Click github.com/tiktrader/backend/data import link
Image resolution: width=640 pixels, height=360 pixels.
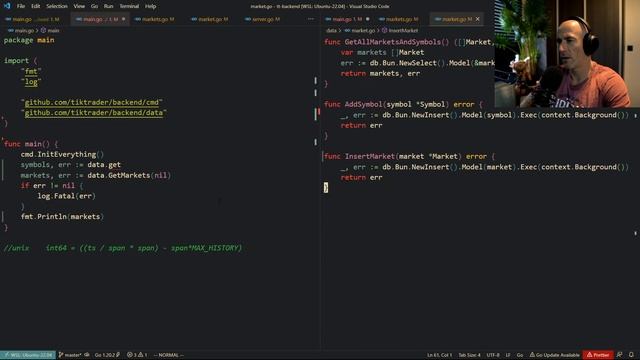tap(94, 113)
